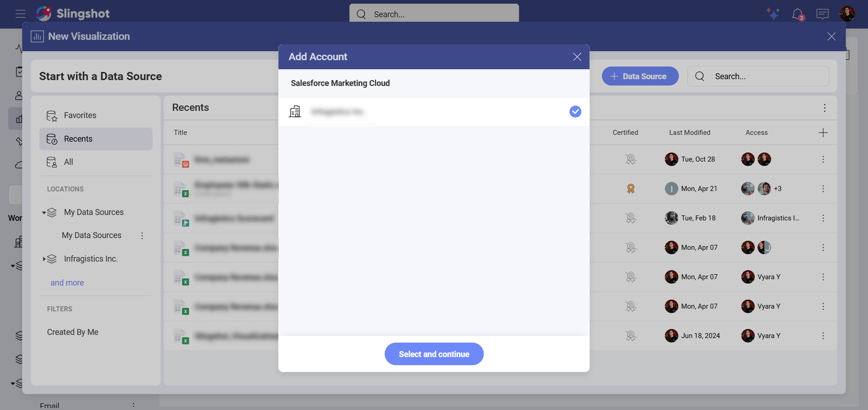868x410 pixels.
Task: Open the notifications bell
Action: [x=798, y=14]
